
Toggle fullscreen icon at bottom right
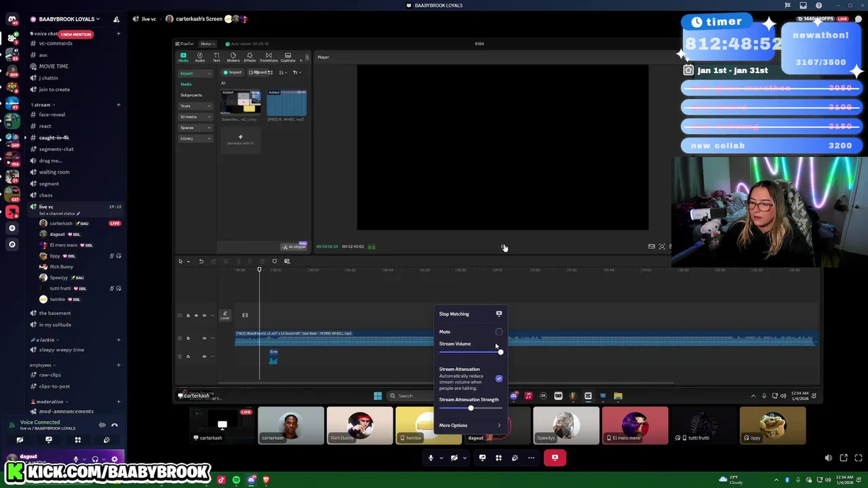[859, 457]
